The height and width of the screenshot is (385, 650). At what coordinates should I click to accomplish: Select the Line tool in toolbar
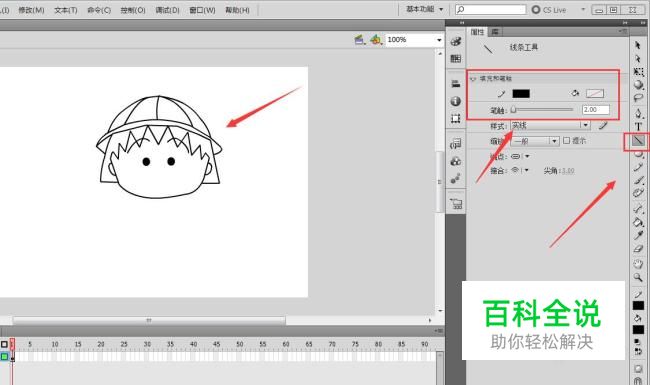[638, 141]
